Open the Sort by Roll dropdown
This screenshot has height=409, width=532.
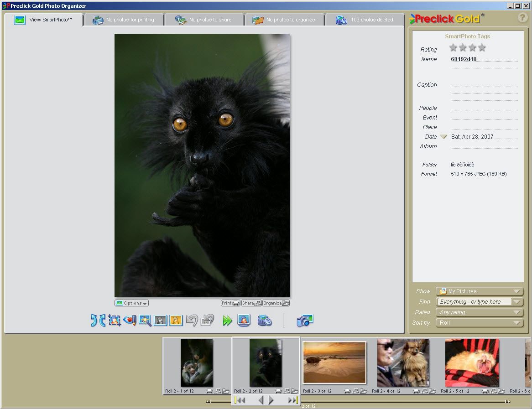point(479,323)
